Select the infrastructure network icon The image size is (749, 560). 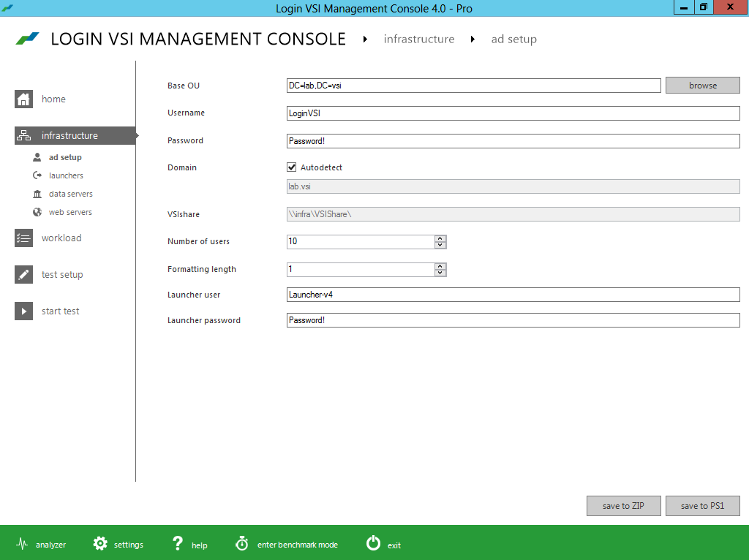pos(24,135)
